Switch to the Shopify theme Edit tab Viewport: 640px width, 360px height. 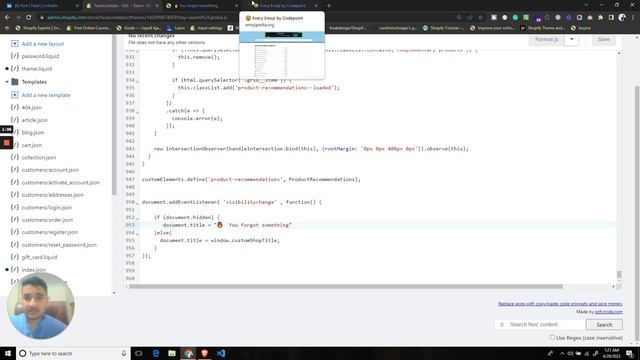[x=122, y=6]
